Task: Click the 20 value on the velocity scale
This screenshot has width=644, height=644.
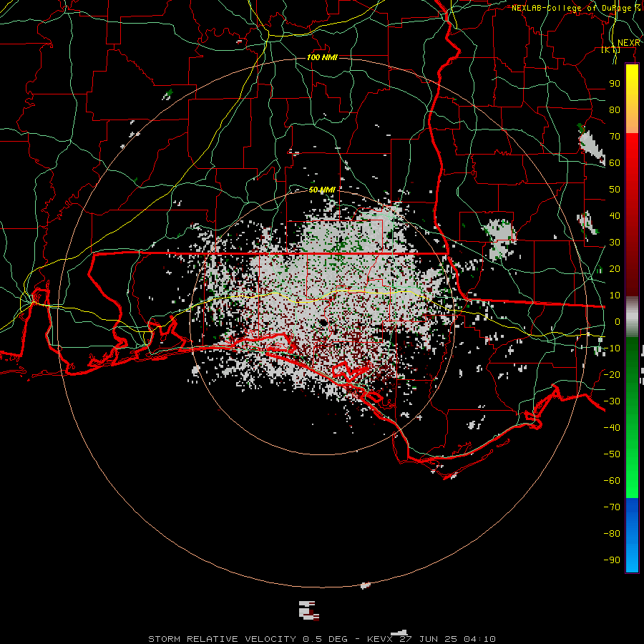Action: pyautogui.click(x=615, y=268)
